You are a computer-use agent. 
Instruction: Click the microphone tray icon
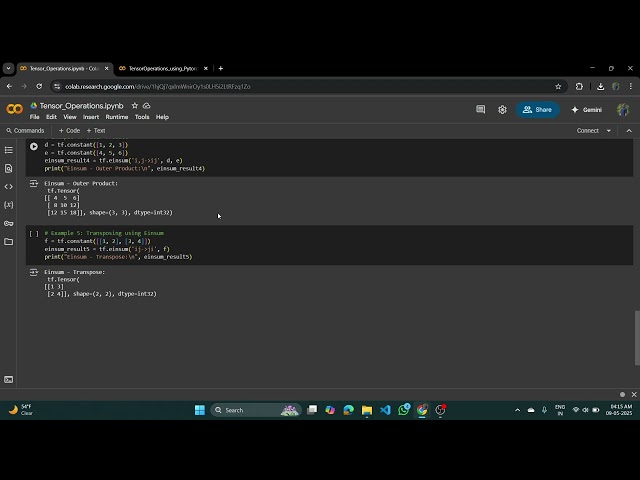pyautogui.click(x=544, y=410)
